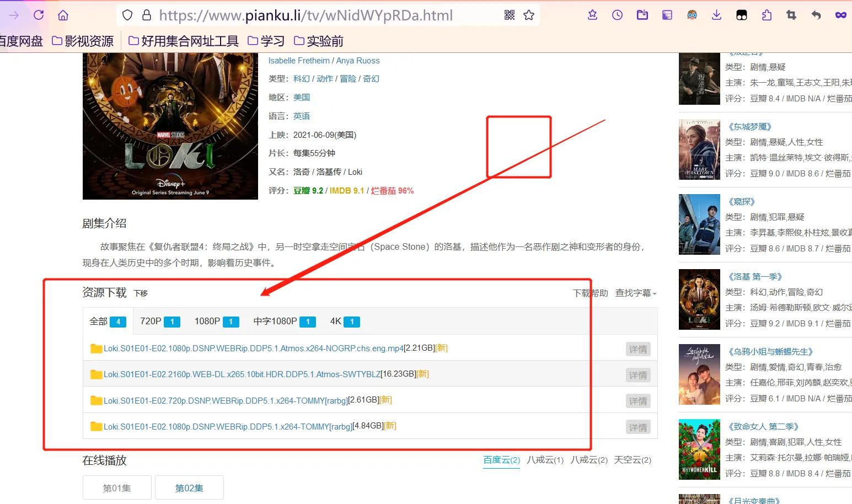Toggle the dark mask extension icon

(x=741, y=15)
